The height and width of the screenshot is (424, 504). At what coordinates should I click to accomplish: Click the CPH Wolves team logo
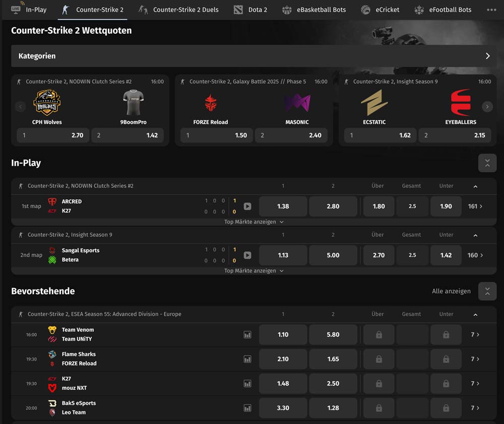tap(47, 103)
